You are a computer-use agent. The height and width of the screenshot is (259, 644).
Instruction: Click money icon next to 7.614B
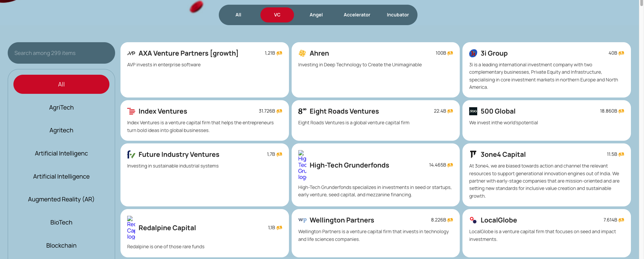621,220
